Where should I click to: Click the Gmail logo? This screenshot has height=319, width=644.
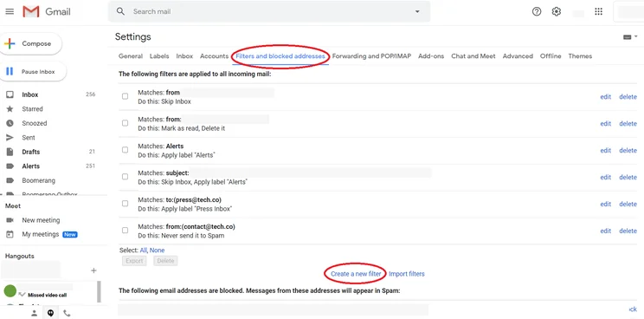47,11
